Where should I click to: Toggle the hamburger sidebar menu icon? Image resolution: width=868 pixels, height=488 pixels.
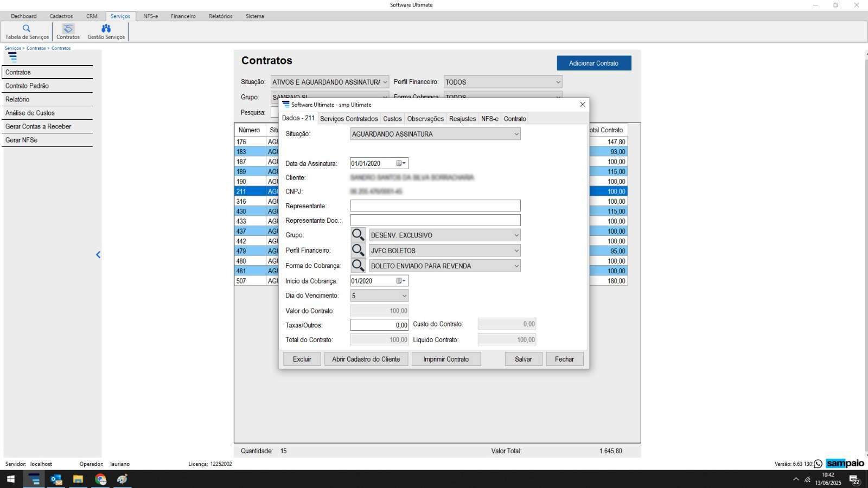(x=12, y=57)
